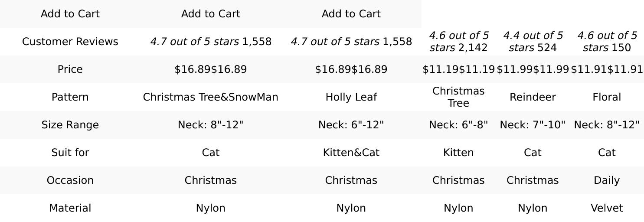
Task: Click the Neck: 7"-10" size value
Action: tap(533, 125)
